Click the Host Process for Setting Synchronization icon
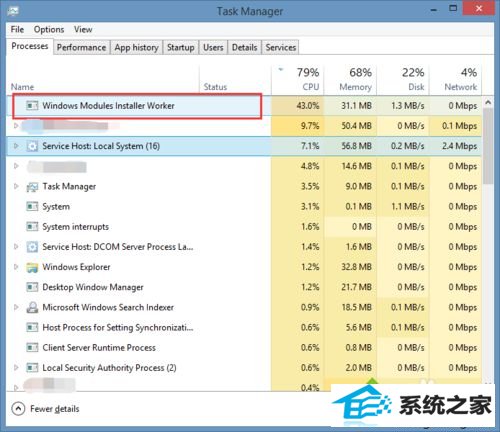500x432 pixels. pyautogui.click(x=32, y=327)
